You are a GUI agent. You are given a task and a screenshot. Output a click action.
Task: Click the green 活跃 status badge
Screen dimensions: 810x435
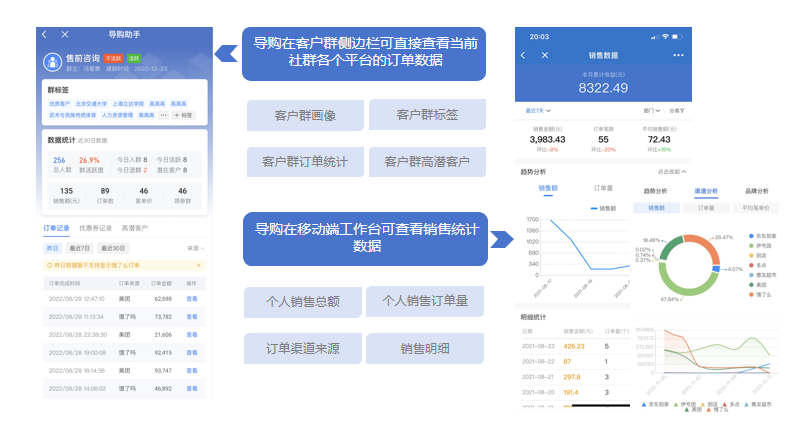134,58
